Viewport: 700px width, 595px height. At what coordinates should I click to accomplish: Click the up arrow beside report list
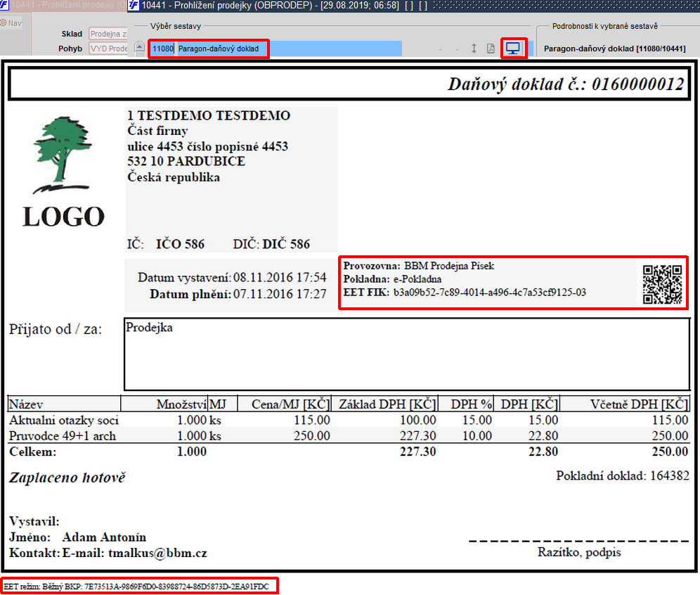pyautogui.click(x=140, y=47)
